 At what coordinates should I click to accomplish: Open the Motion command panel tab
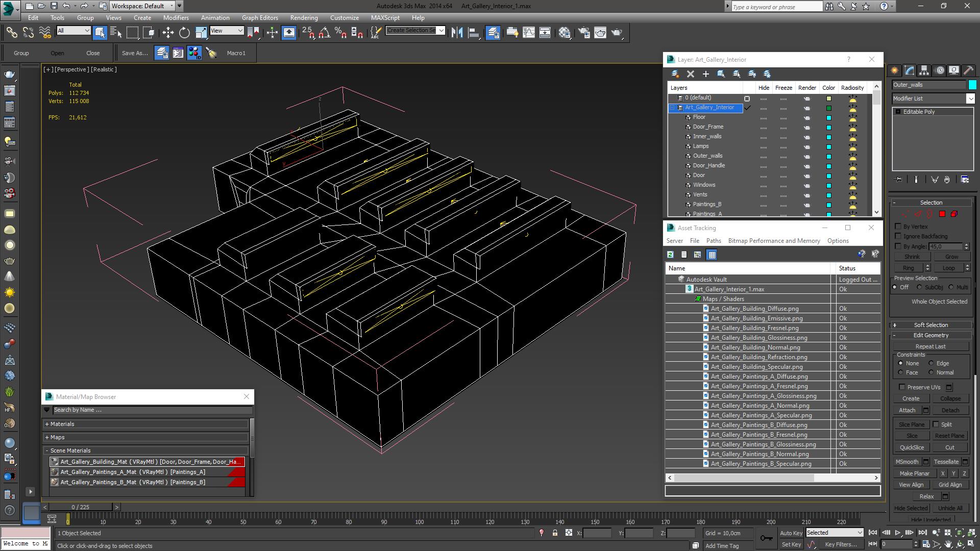[939, 70]
